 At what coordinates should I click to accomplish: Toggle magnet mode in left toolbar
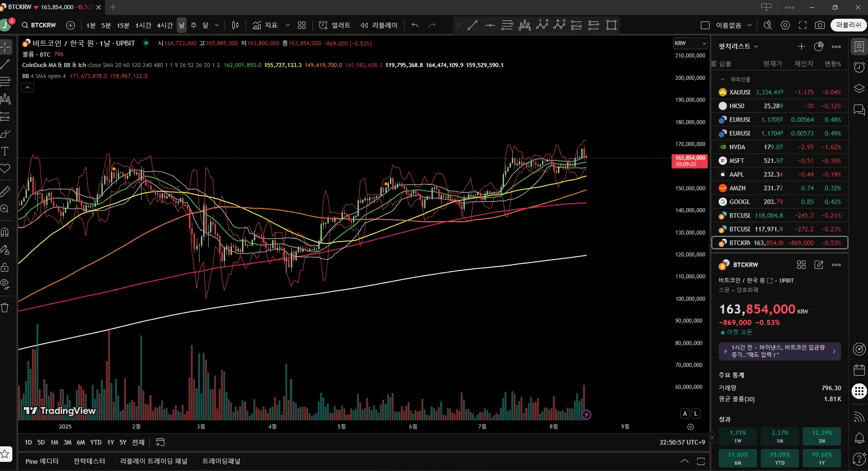point(5,232)
